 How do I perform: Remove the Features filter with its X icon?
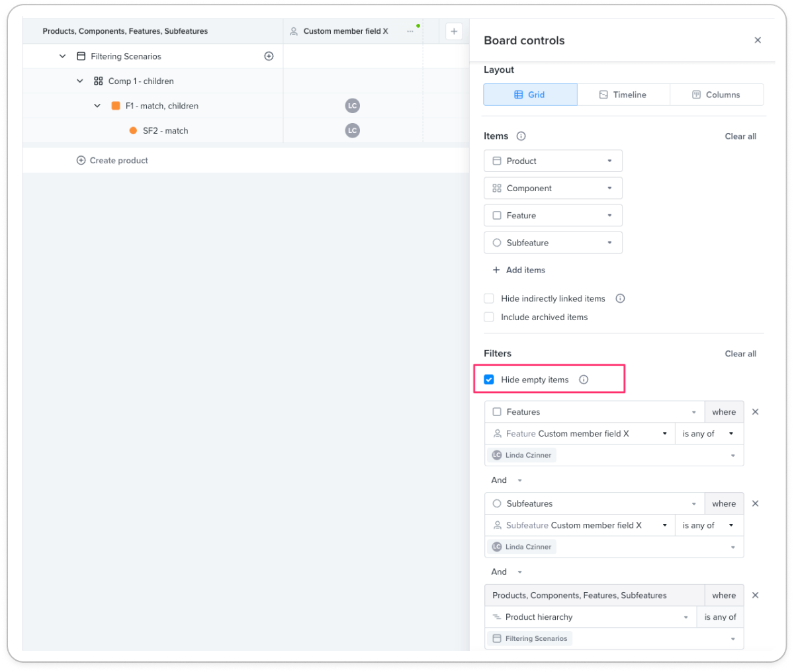pyautogui.click(x=755, y=411)
